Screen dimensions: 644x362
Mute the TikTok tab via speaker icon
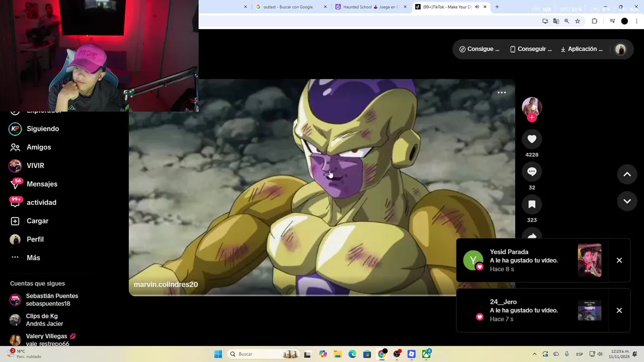(477, 7)
